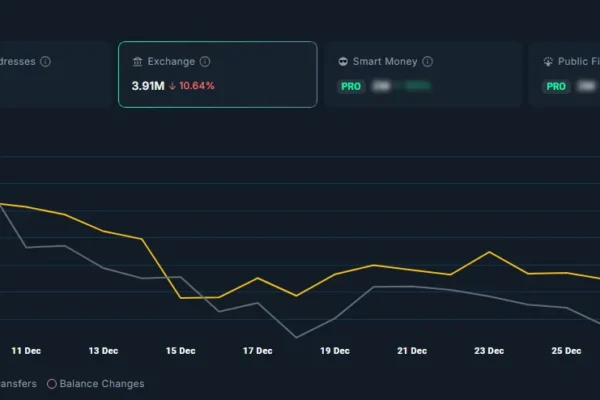The image size is (600, 400).
Task: Click the info icon next to Exchange
Action: 205,62
